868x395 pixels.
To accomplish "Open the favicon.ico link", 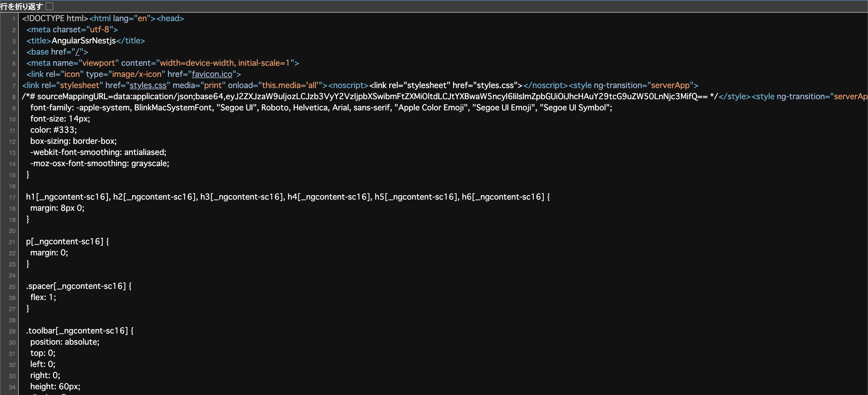I will click(x=212, y=74).
